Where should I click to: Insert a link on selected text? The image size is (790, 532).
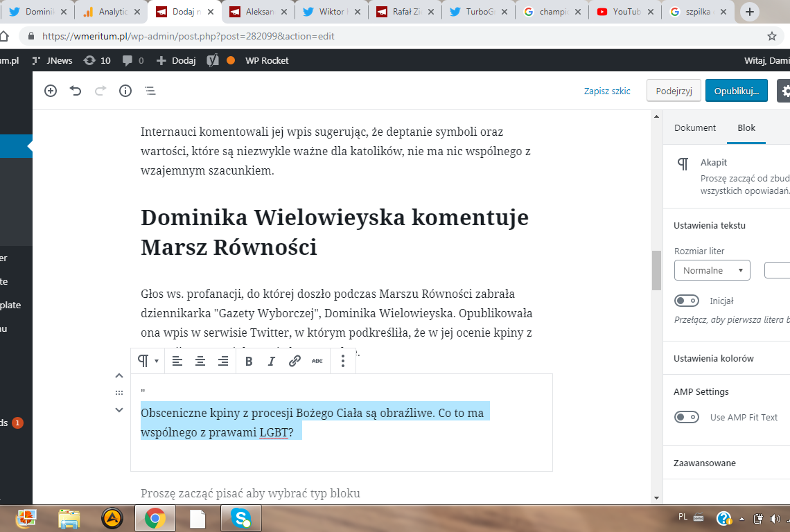click(295, 361)
